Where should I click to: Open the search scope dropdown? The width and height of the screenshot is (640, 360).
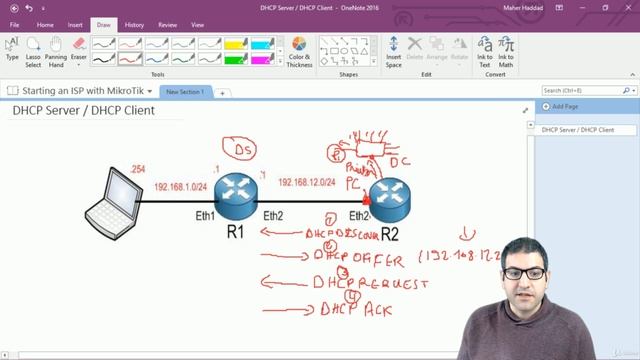tap(633, 91)
